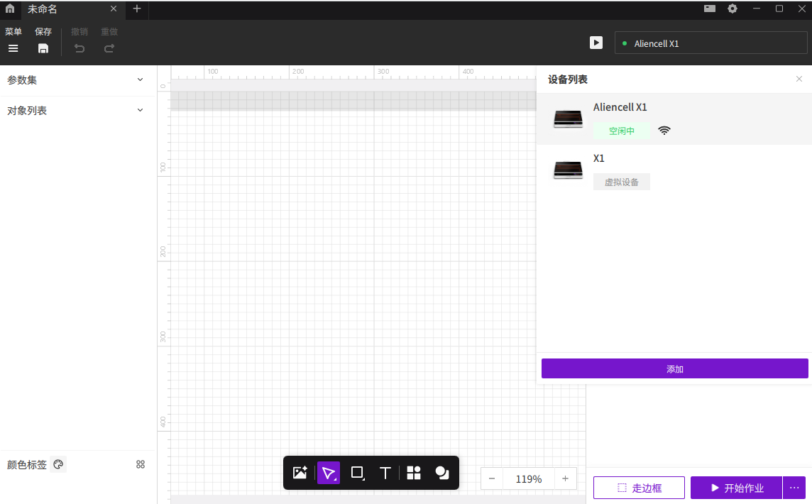Click the 添加 device button

pos(674,368)
